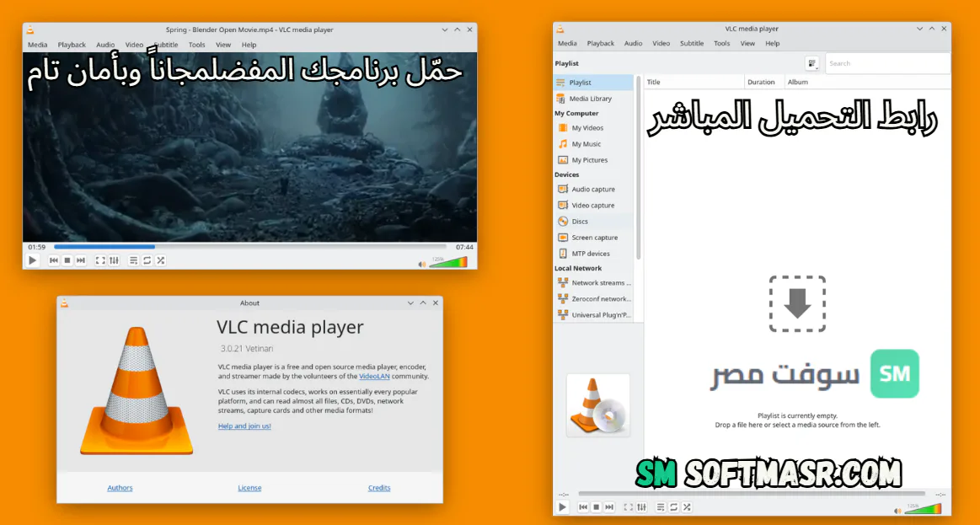The height and width of the screenshot is (525, 980).
Task: Open Media menu in the playlist window
Action: click(x=567, y=43)
